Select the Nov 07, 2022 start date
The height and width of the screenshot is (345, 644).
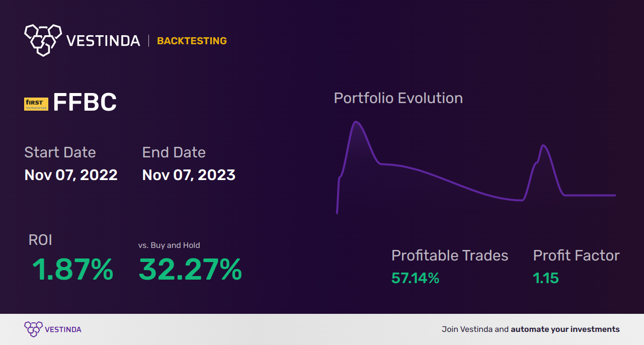[71, 175]
